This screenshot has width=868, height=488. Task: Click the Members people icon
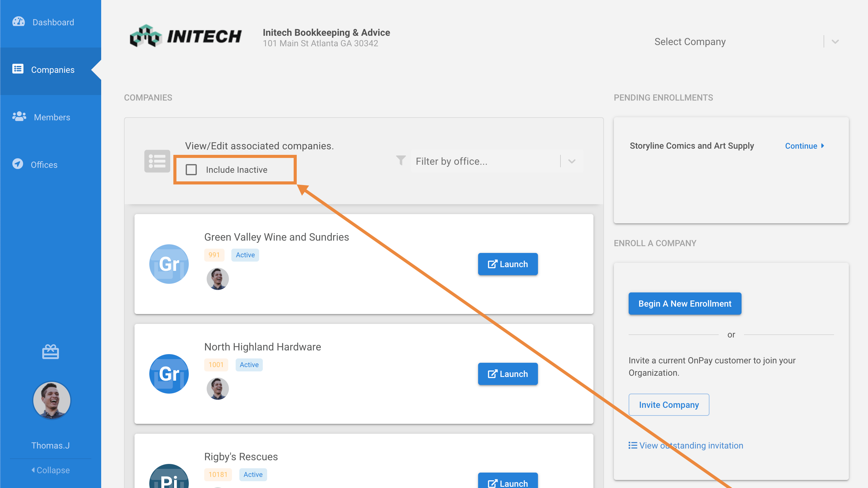click(19, 117)
